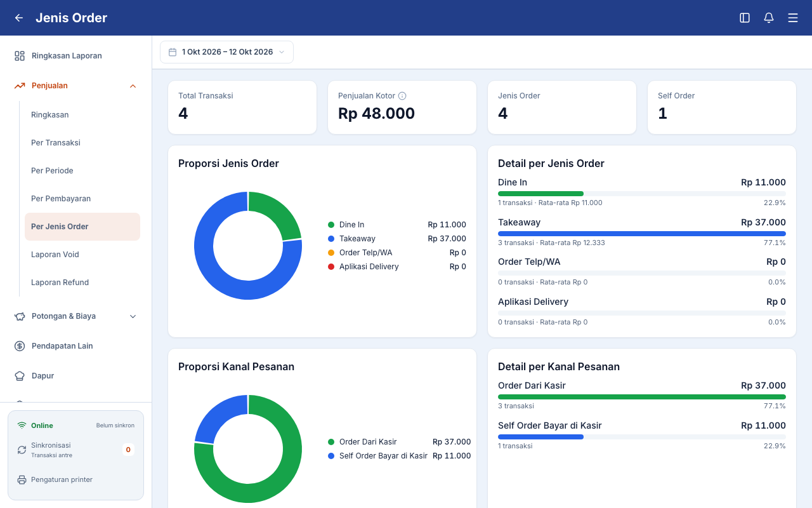Click the Takeaway blue legend dot
The width and height of the screenshot is (812, 508).
331,239
